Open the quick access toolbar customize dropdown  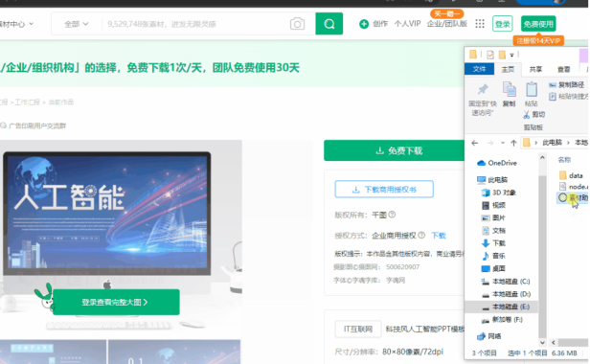511,56
